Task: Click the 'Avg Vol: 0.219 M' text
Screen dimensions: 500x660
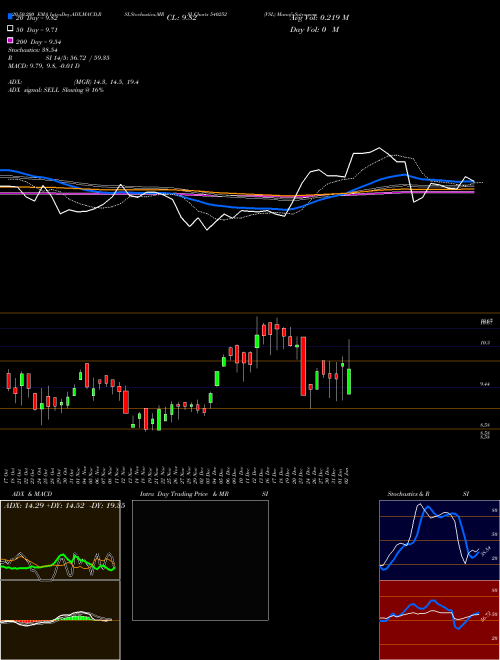Action: coord(319,17)
